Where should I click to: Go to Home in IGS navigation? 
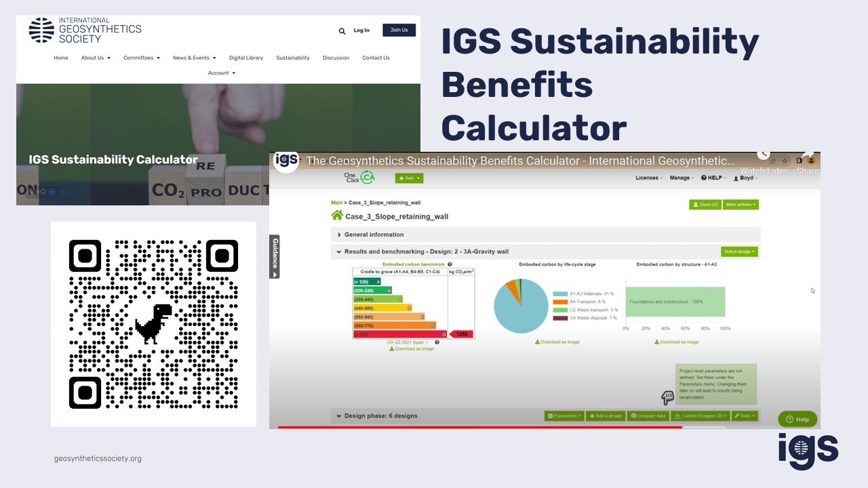tap(61, 58)
